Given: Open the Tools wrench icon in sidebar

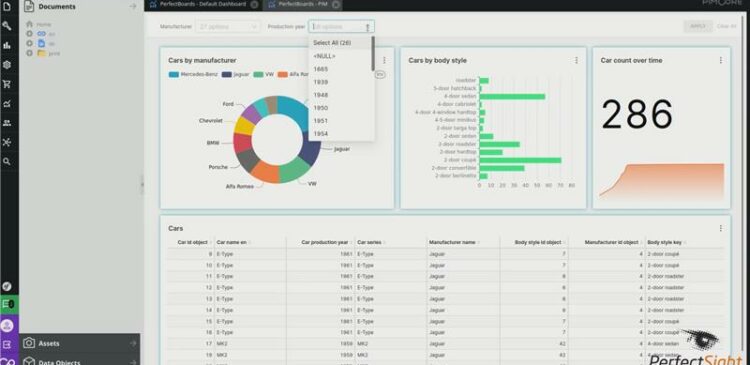Looking at the screenshot, I should click(x=7, y=26).
